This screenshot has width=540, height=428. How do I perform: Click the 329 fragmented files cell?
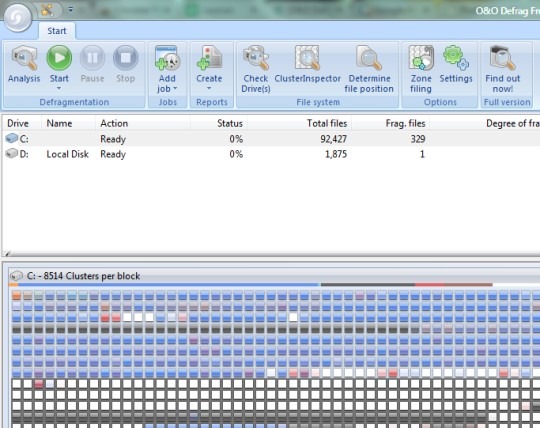[x=418, y=139]
